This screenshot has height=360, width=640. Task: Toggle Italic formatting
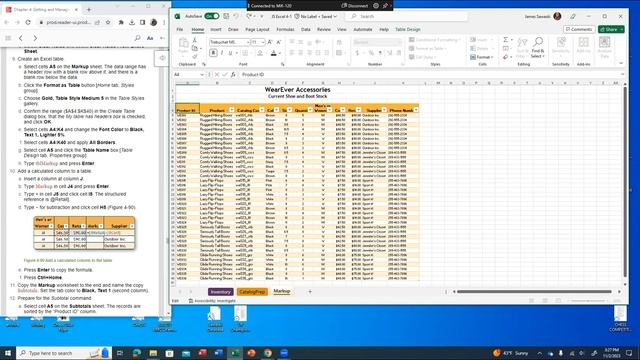click(x=222, y=53)
